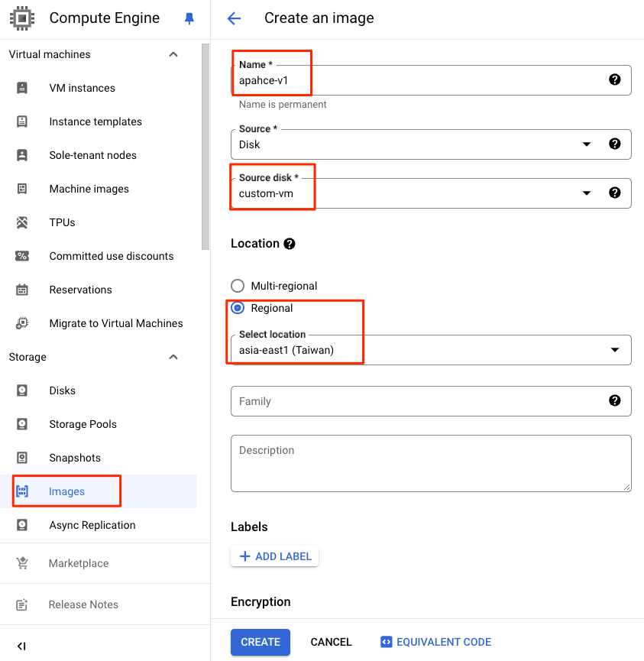The image size is (644, 661).
Task: Click the Marketplace cart icon
Action: coord(22,563)
